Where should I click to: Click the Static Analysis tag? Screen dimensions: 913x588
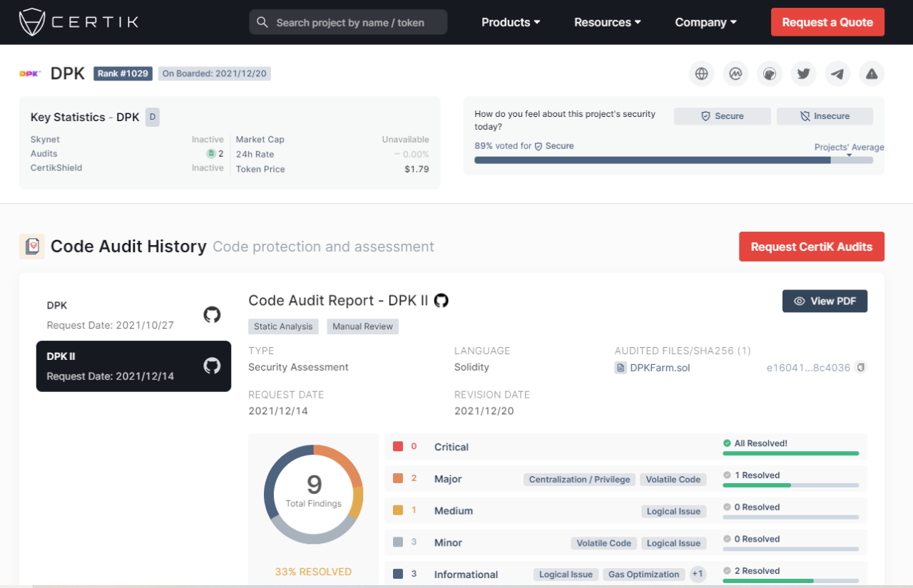tap(283, 326)
